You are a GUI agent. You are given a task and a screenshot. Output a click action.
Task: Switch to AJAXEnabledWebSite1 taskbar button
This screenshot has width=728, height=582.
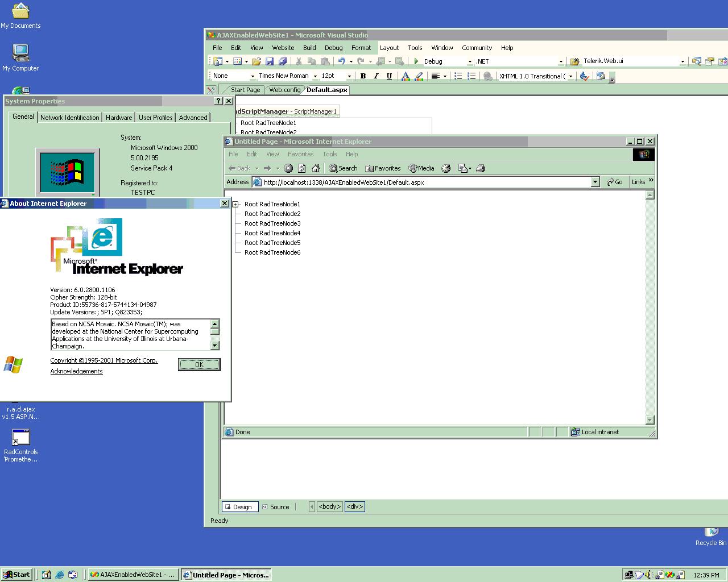[133, 575]
